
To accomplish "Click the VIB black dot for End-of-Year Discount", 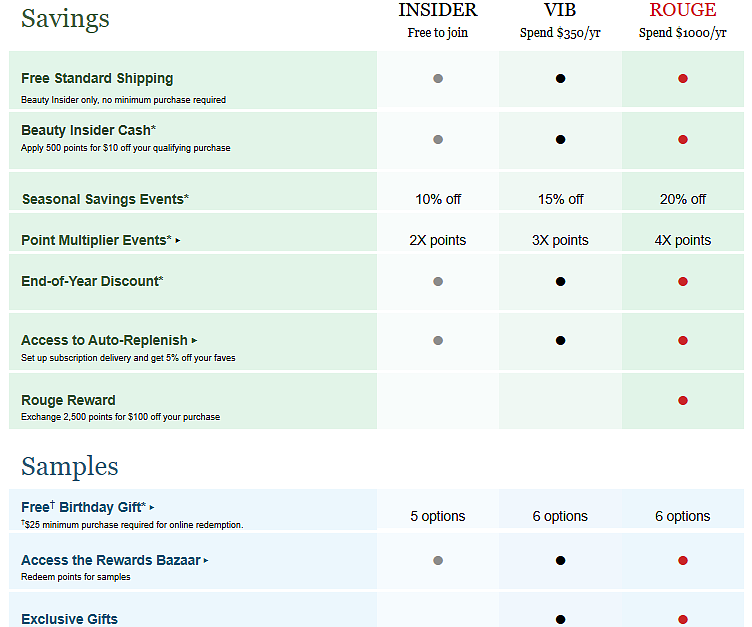I will (560, 282).
